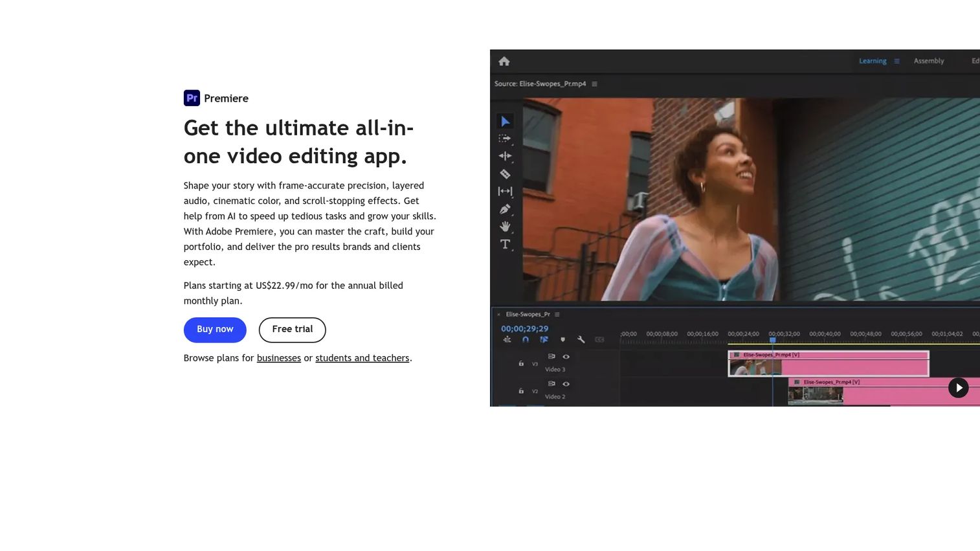Select the Elise-Swopes_Pr sequence tab
The height and width of the screenshot is (551, 980).
coord(528,315)
